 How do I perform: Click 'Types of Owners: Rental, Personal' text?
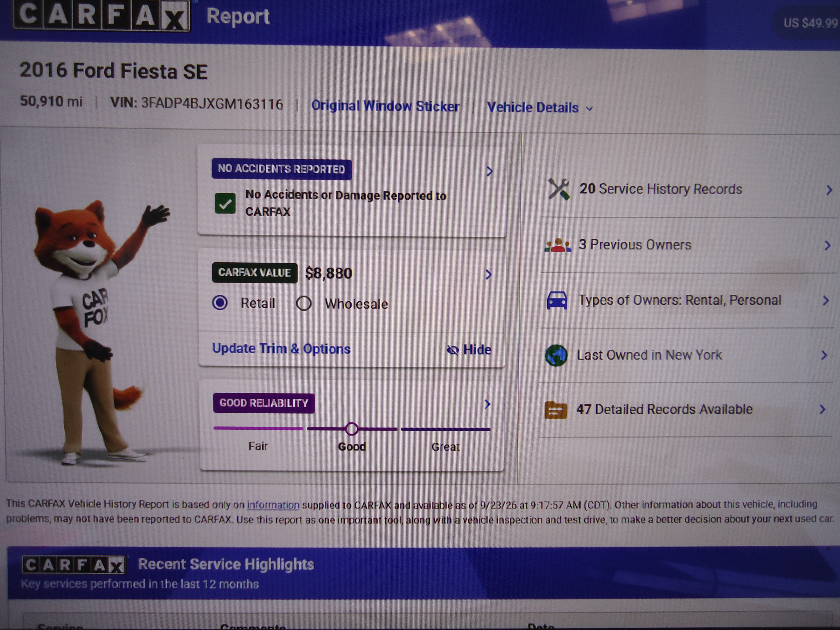coord(680,300)
